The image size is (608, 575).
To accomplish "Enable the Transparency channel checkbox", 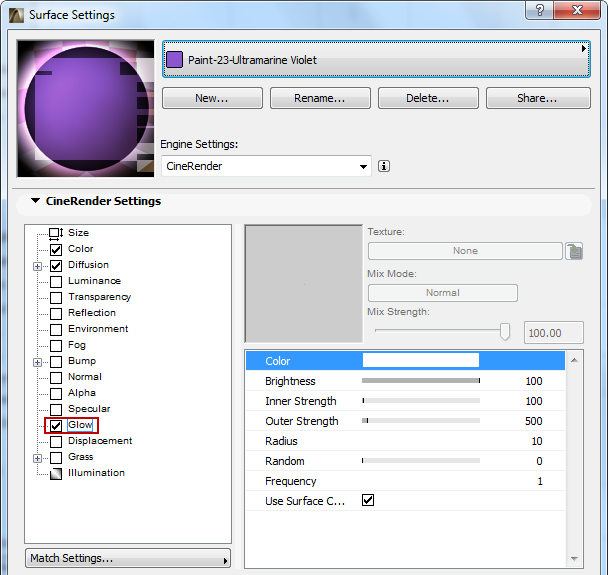I will [56, 297].
